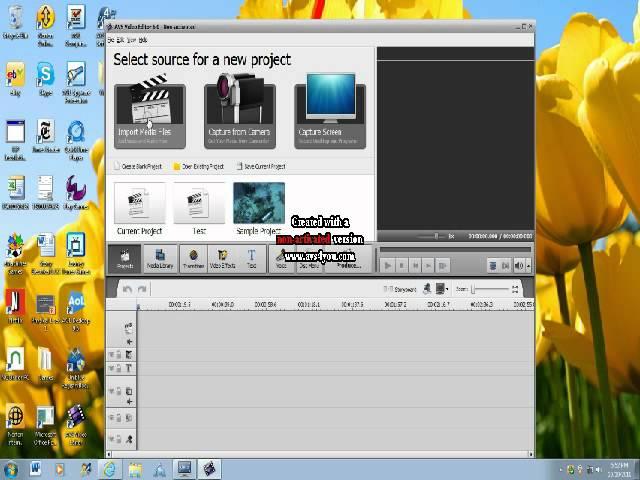Click the Previous Frame button
The height and width of the screenshot is (480, 640).
415,266
